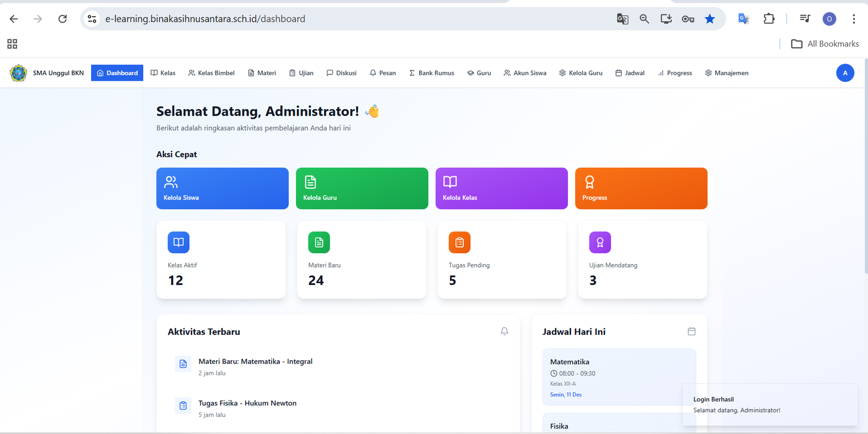Go back in browser history
868x434 pixels.
14,19
